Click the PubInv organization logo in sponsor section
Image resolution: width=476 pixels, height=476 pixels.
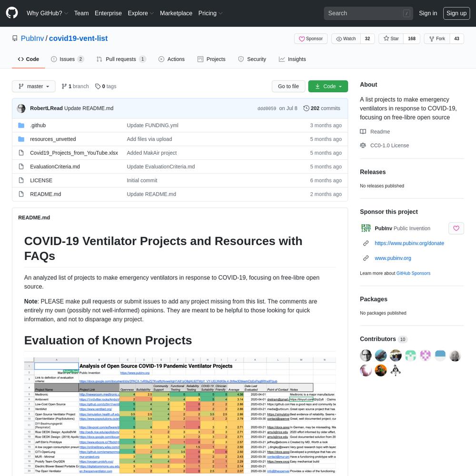click(366, 228)
